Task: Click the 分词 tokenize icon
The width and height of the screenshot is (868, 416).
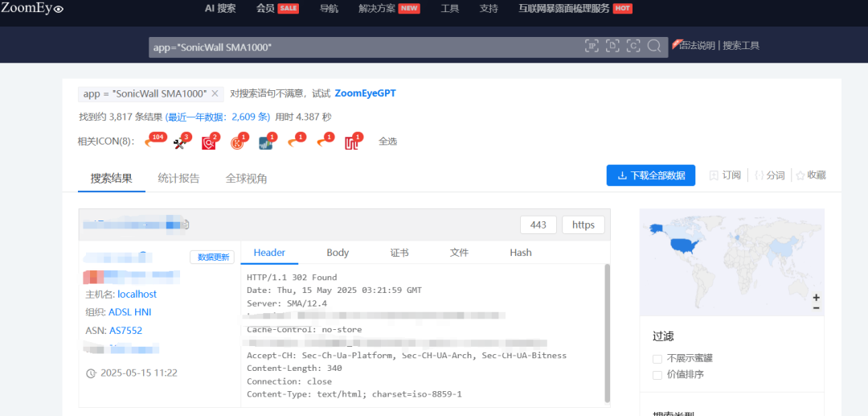Action: [x=759, y=175]
